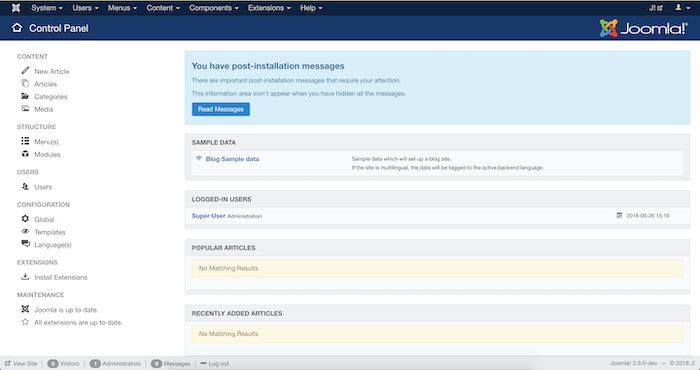This screenshot has height=370, width=700.
Task: Click the Templates eye icon
Action: click(25, 231)
